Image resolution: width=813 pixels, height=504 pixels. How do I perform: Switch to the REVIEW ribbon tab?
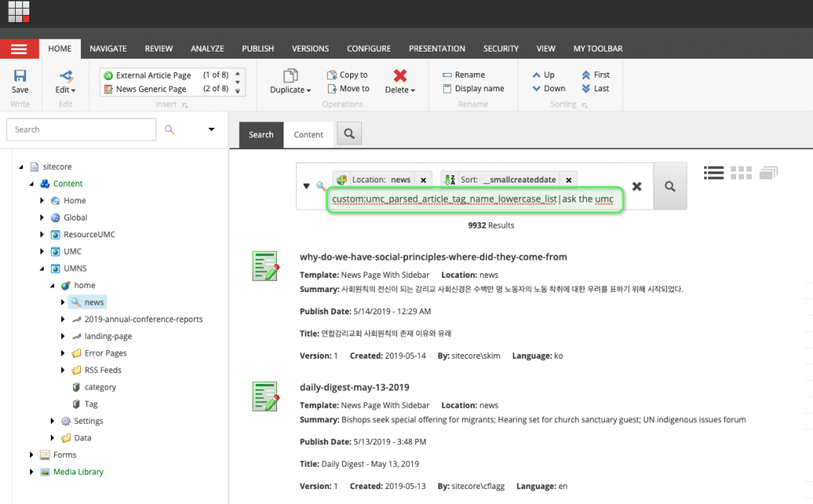[159, 48]
